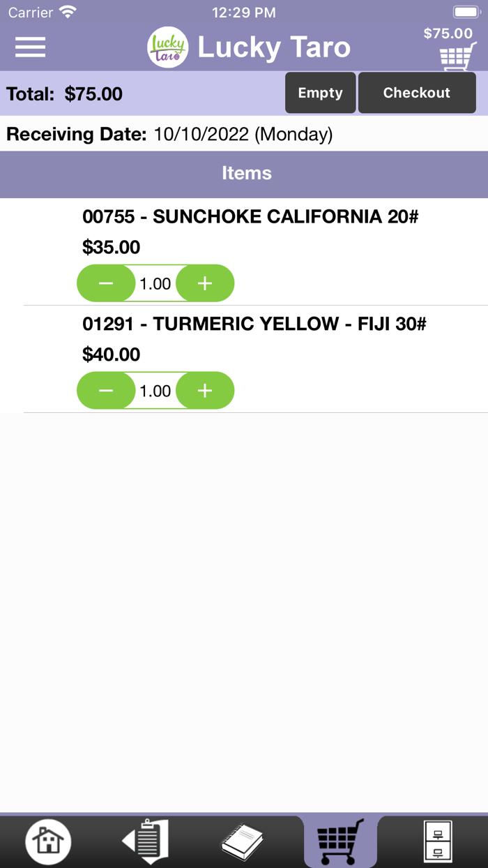
Task: Open the file cabinet archive icon
Action: click(x=438, y=841)
